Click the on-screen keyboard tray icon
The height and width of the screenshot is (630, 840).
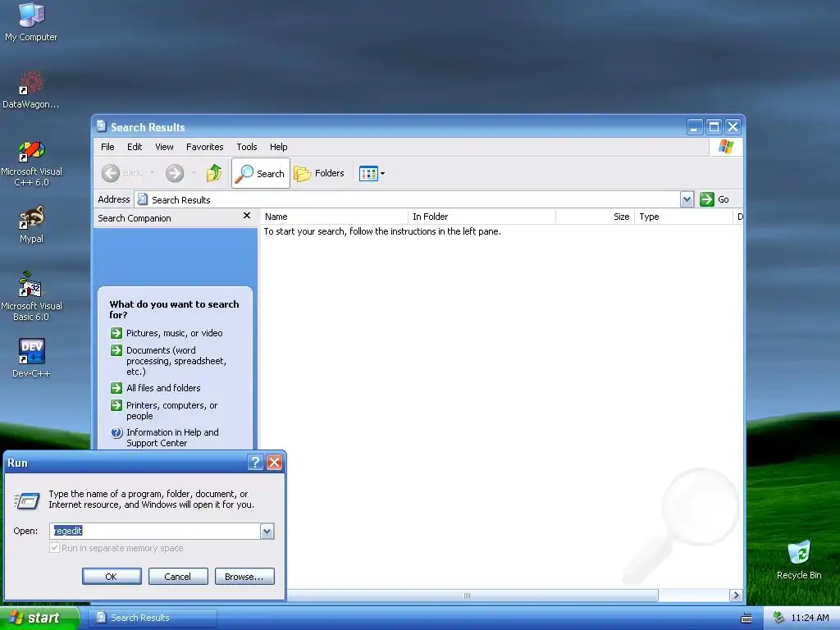[746, 619]
